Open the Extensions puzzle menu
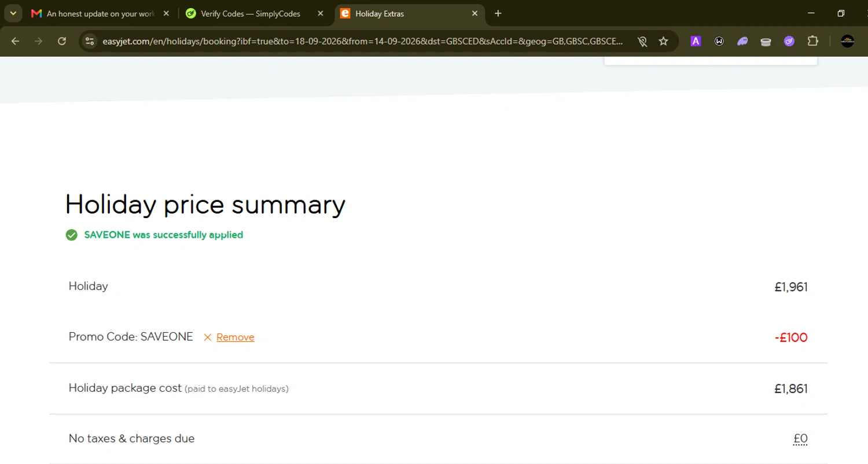 click(x=813, y=41)
